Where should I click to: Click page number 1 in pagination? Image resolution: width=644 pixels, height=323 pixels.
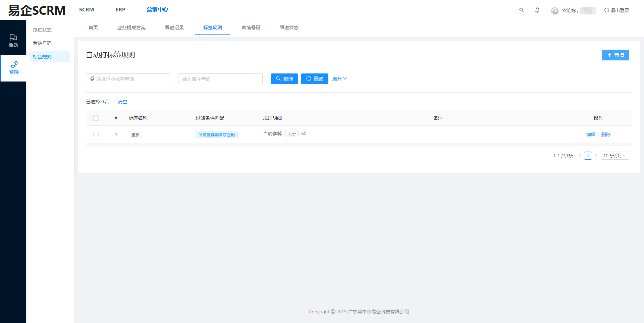click(x=588, y=156)
